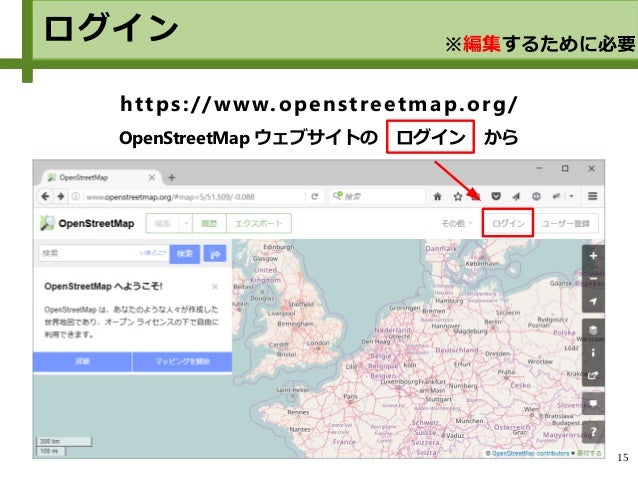This screenshot has height=479, width=638.
Task: Open the OpenStreetMap contributors link
Action: coord(531,453)
